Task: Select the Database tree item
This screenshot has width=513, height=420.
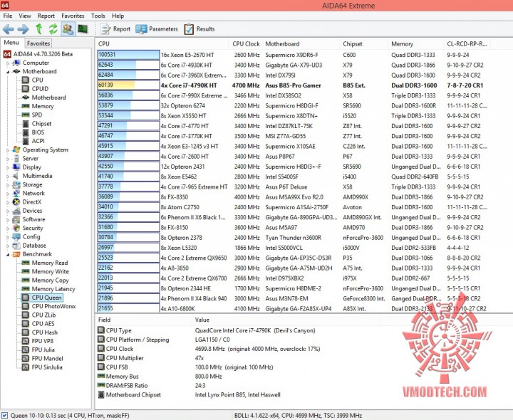Action: tap(34, 245)
